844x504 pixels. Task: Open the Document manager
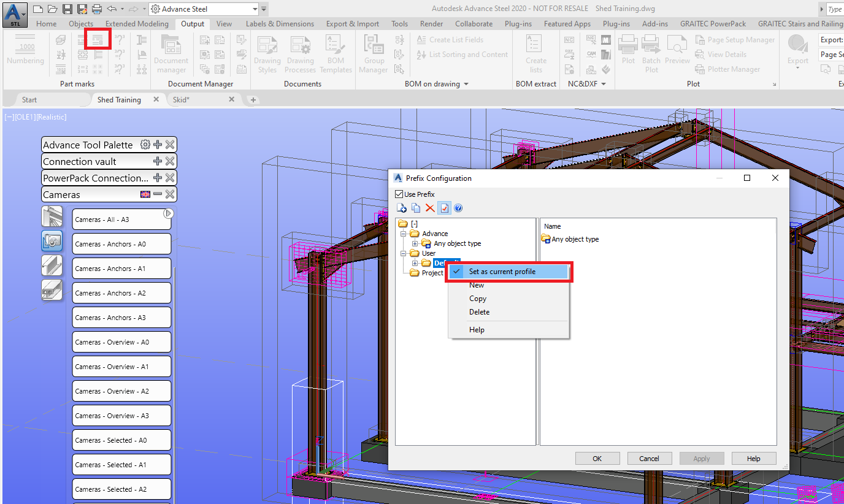click(171, 53)
